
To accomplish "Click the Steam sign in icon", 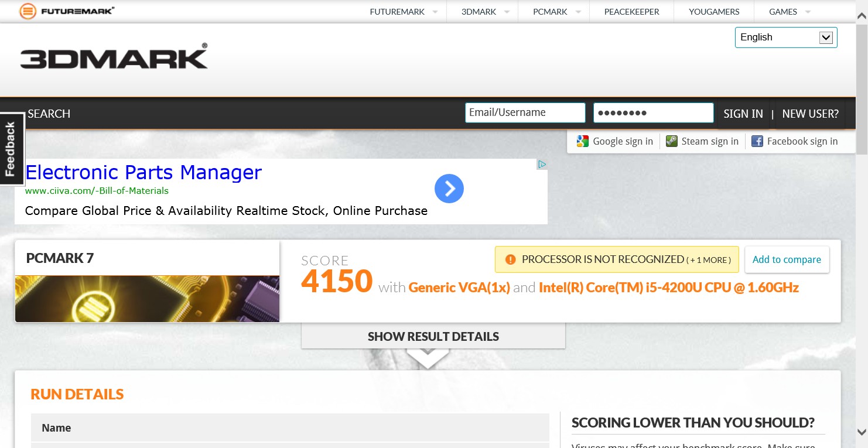I will pyautogui.click(x=671, y=141).
